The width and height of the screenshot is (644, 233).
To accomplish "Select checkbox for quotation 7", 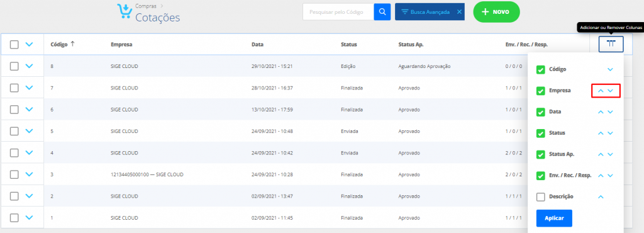I will (x=14, y=88).
